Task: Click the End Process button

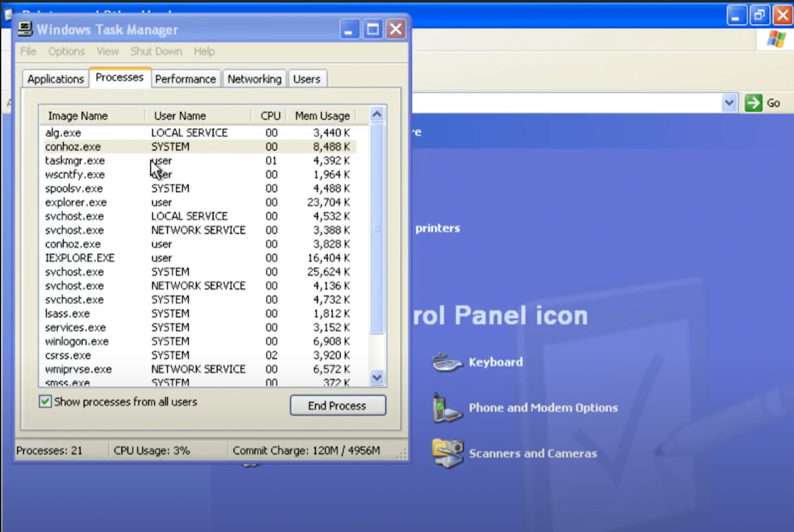Action: [337, 405]
